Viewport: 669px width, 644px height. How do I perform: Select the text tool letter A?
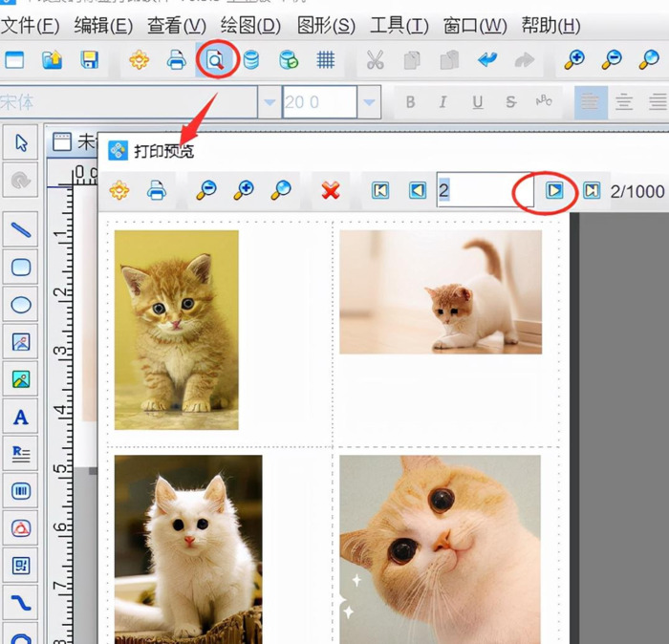coord(20,417)
